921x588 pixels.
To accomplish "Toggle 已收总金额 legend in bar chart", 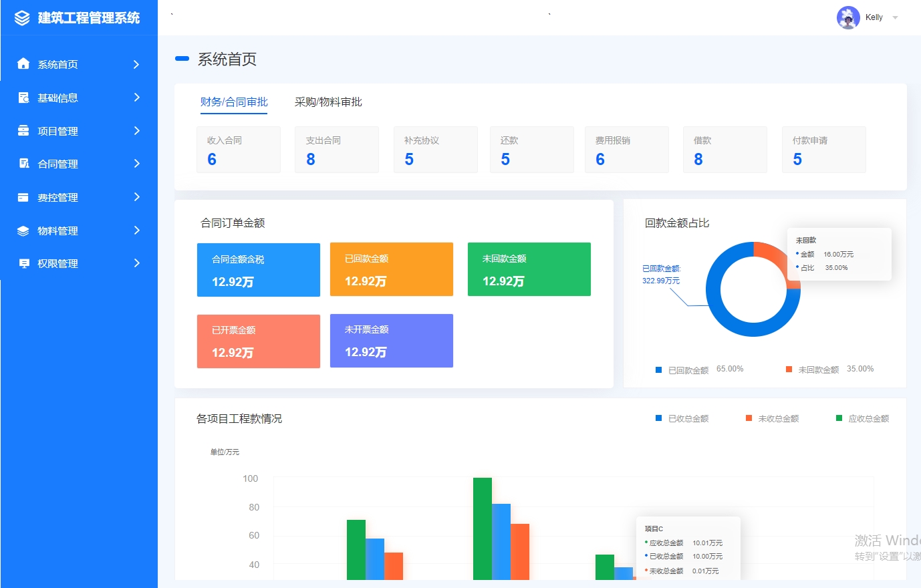I will [x=682, y=418].
